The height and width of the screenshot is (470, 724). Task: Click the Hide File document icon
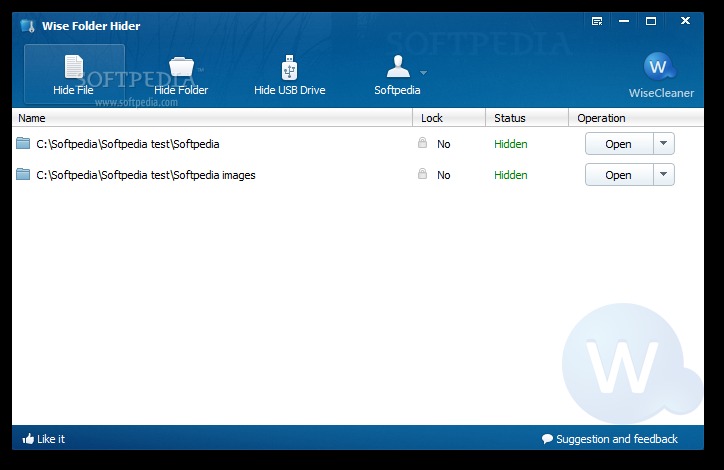[x=74, y=67]
